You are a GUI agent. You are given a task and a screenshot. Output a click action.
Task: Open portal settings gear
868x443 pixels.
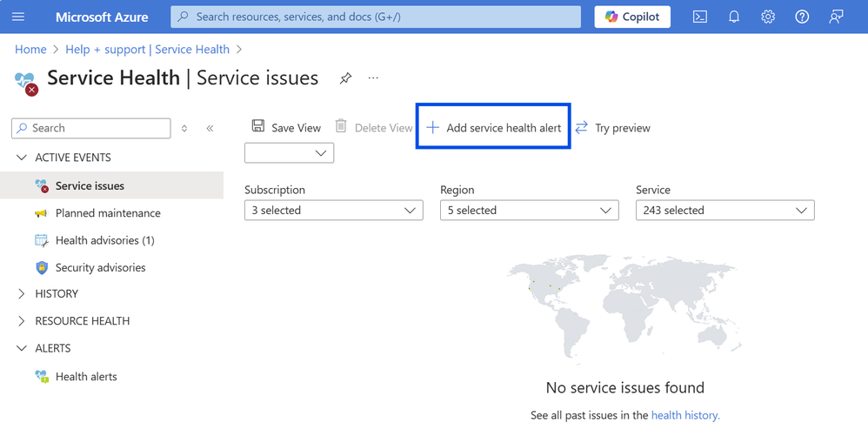point(768,17)
